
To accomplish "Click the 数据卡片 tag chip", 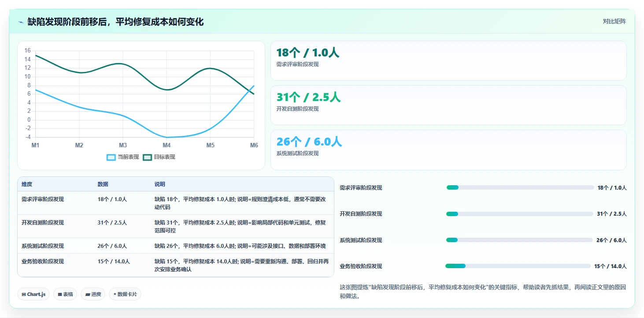I will pos(125,294).
